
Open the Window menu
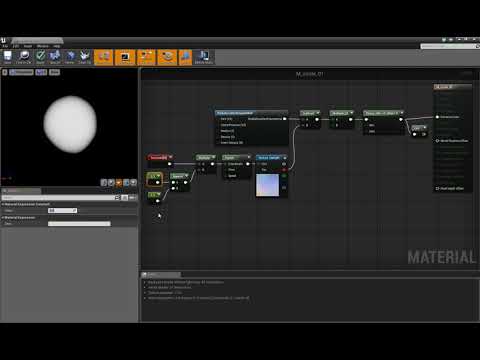(43, 46)
